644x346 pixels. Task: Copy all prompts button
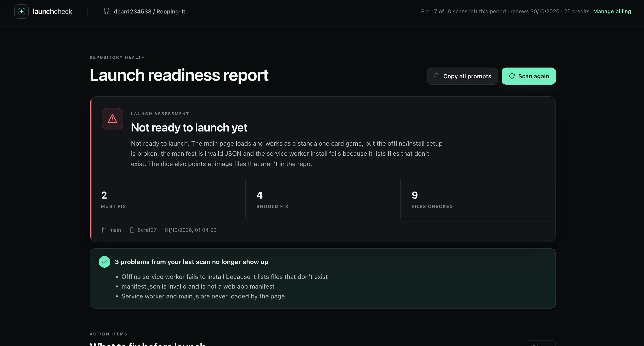click(x=462, y=76)
